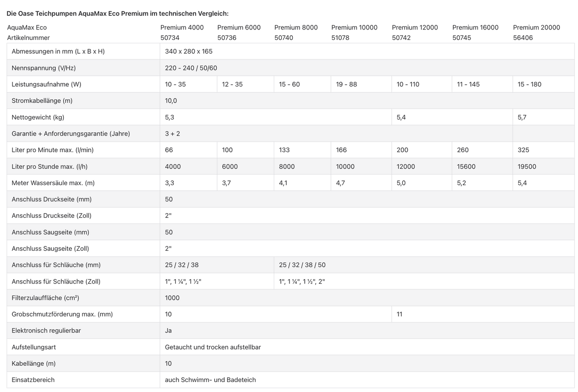Click the 4,7 Meter Wassersäule value
This screenshot has width=578, height=392.
click(340, 183)
